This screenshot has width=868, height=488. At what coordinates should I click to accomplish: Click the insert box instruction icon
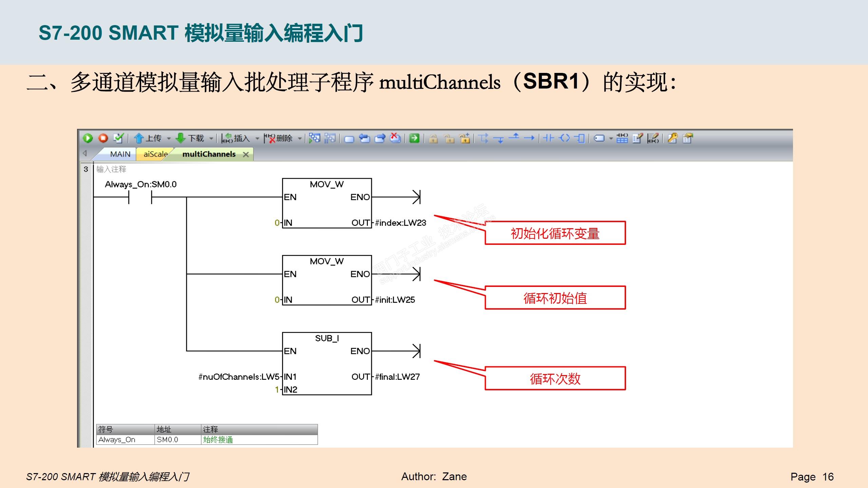pos(580,138)
